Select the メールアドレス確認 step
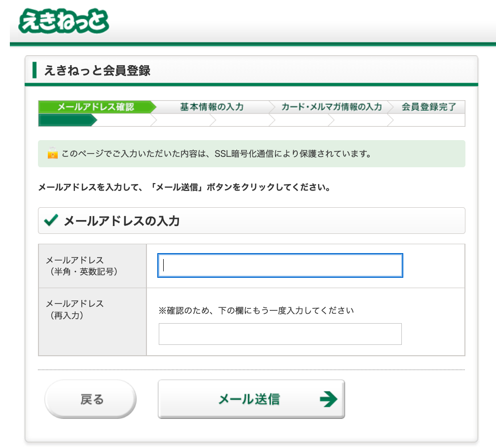Image resolution: width=496 pixels, height=448 pixels. click(x=95, y=107)
